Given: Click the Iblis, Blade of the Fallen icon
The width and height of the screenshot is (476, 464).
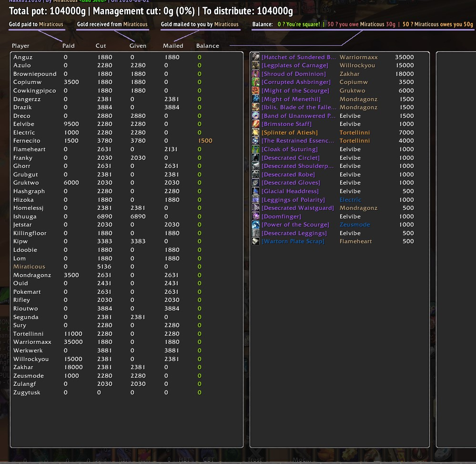Looking at the screenshot, I should pos(255,107).
